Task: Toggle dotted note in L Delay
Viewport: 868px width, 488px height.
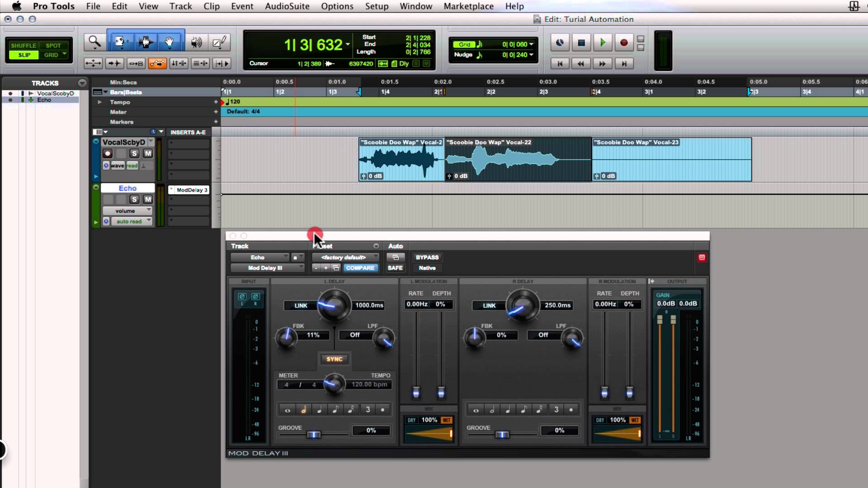Action: click(x=383, y=410)
